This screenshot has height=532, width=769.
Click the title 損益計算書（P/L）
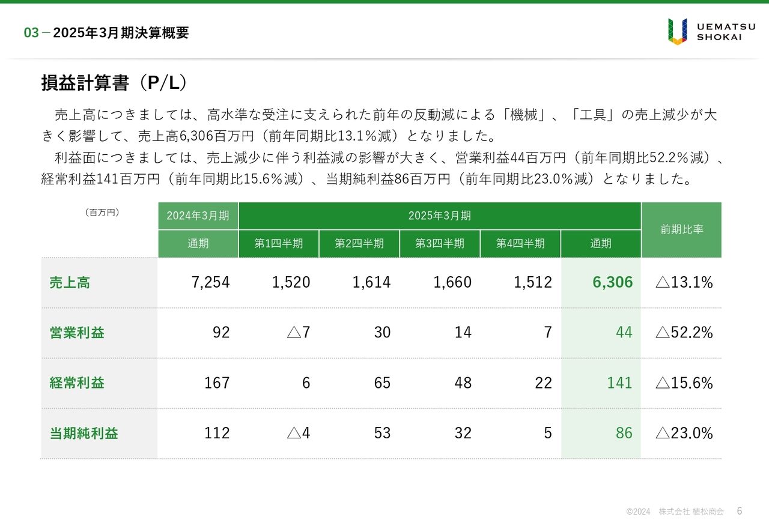click(x=114, y=83)
